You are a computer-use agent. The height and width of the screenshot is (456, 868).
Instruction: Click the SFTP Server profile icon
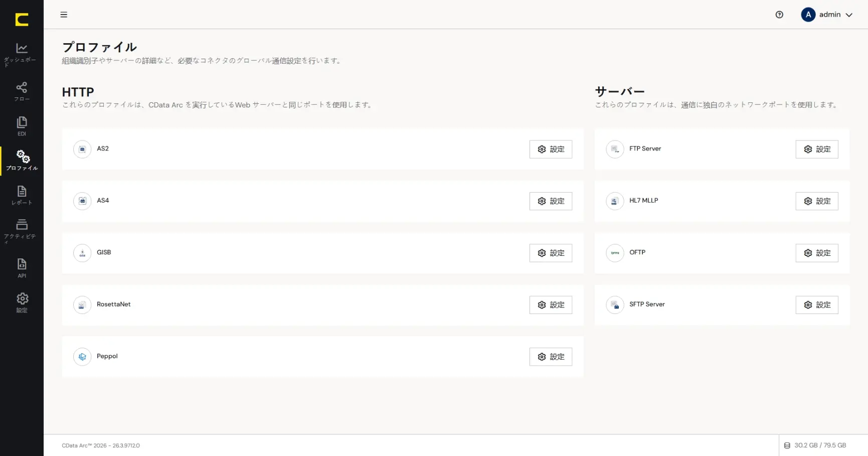(615, 305)
